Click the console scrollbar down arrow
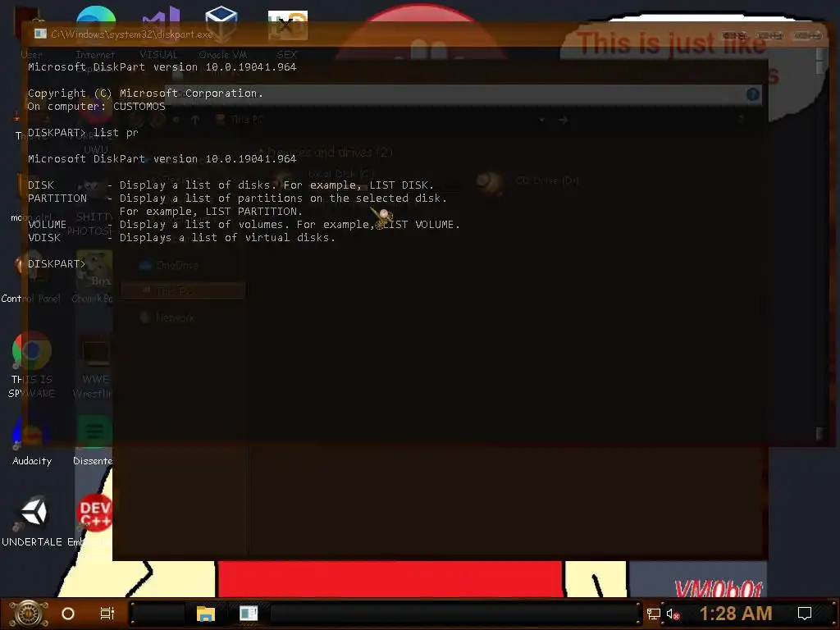The height and width of the screenshot is (630, 840). pyautogui.click(x=819, y=433)
